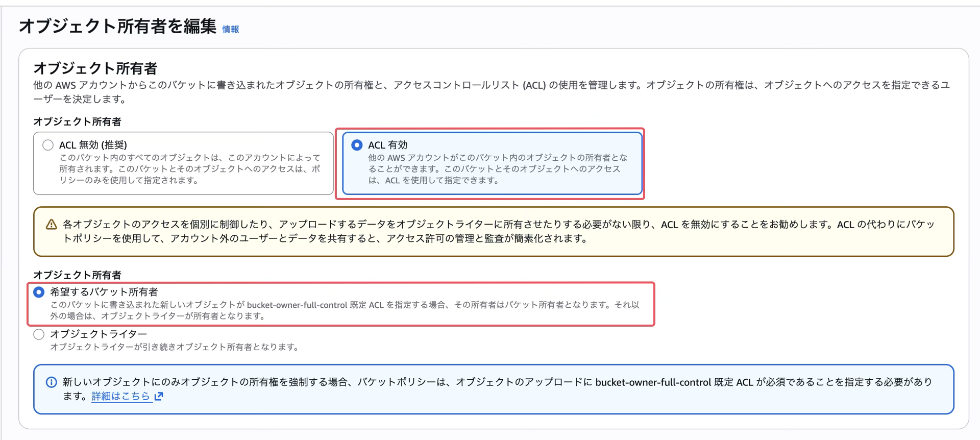Click the yellow warning message text
980x440 pixels.
(x=499, y=231)
